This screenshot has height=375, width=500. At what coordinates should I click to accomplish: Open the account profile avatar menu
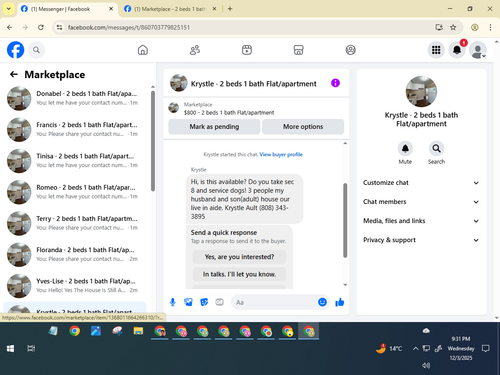478,50
